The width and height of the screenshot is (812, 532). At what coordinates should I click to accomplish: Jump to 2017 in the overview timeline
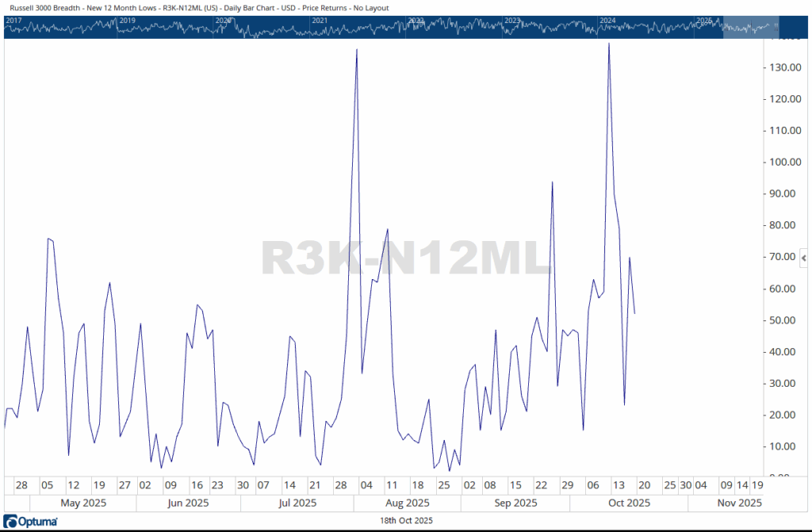(14, 20)
